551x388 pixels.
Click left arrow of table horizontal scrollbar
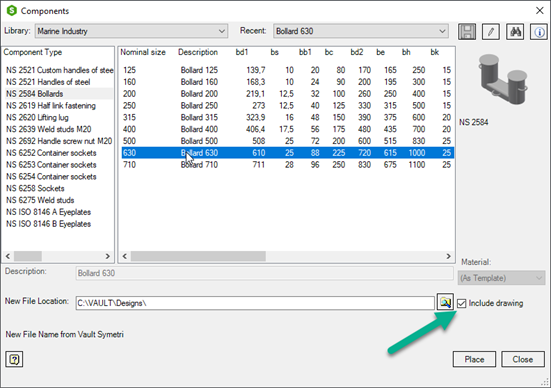point(125,256)
